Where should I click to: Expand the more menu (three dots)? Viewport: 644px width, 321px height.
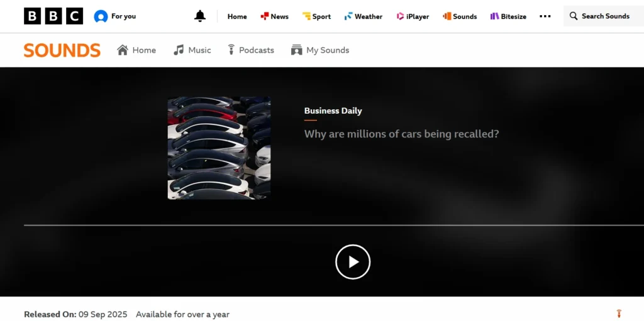click(545, 16)
